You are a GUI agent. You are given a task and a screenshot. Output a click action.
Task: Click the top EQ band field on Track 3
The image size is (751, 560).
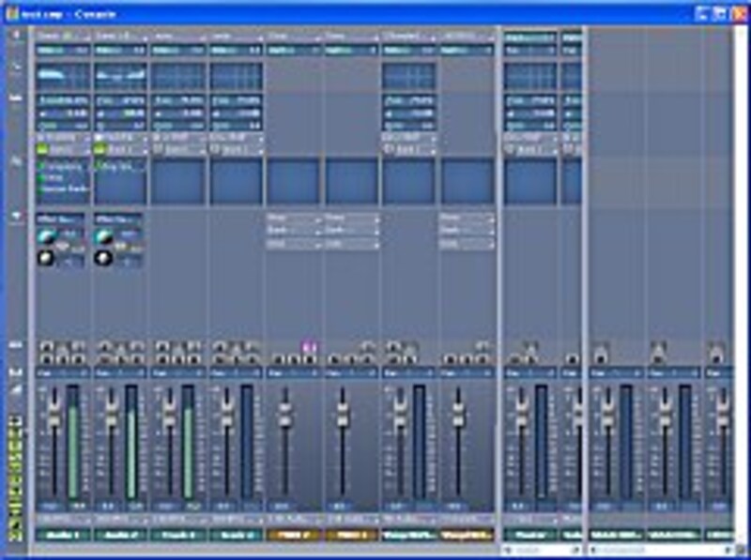[178, 101]
